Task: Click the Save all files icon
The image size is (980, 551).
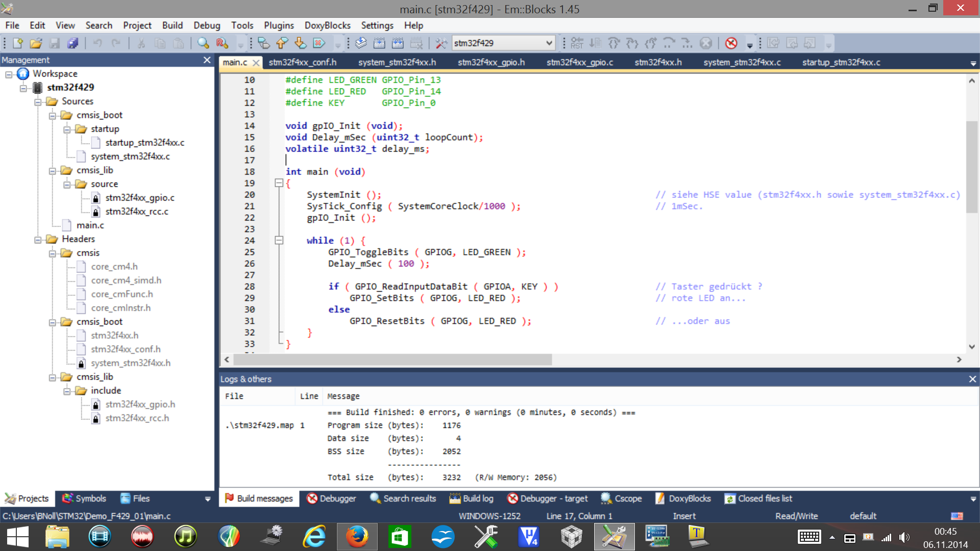Action: pyautogui.click(x=73, y=43)
